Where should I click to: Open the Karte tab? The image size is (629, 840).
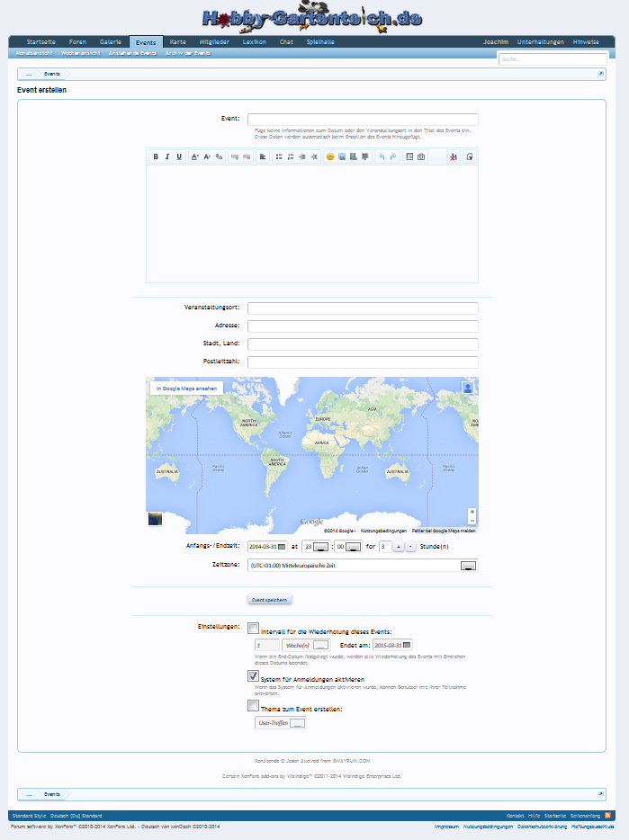point(178,41)
